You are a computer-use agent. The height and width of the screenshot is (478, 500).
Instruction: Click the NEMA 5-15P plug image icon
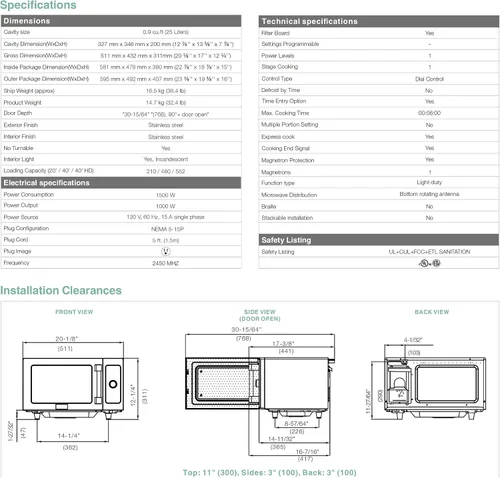point(166,251)
